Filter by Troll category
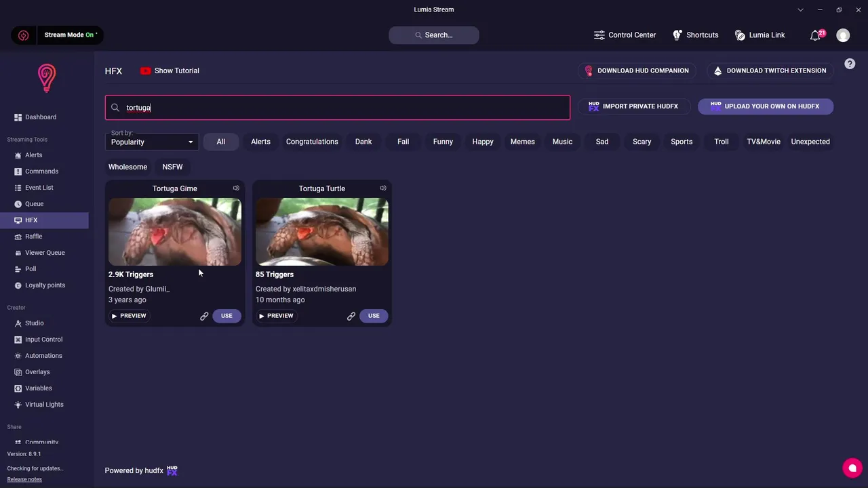 pyautogui.click(x=722, y=142)
